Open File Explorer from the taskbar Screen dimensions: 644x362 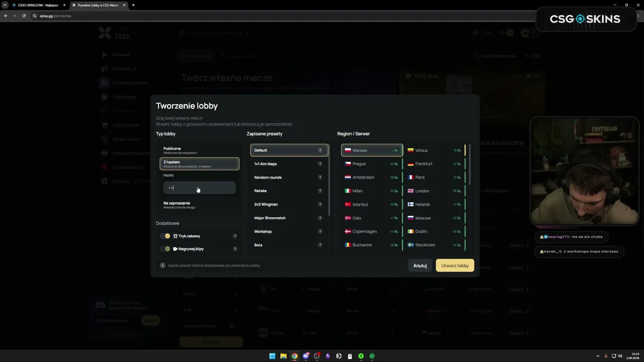coord(283,356)
